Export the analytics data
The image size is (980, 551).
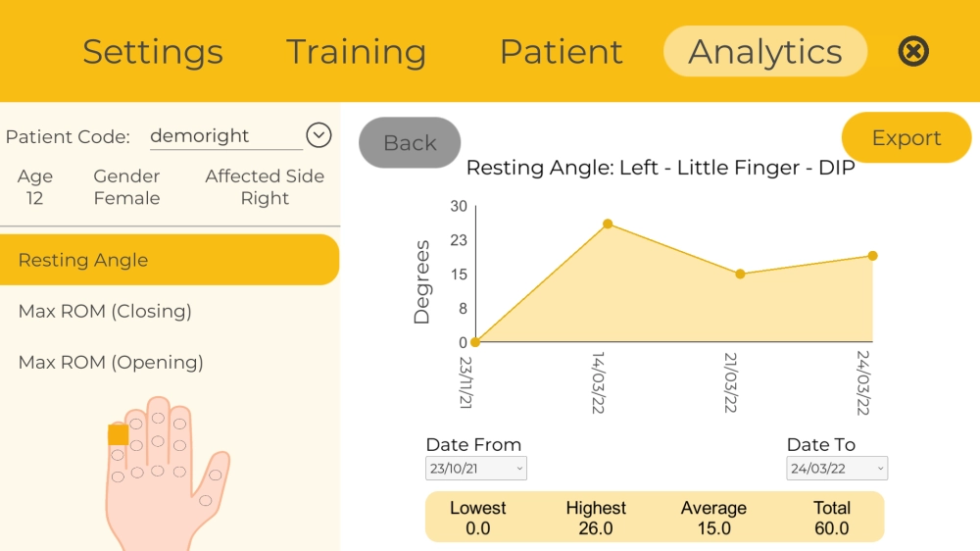pos(906,138)
